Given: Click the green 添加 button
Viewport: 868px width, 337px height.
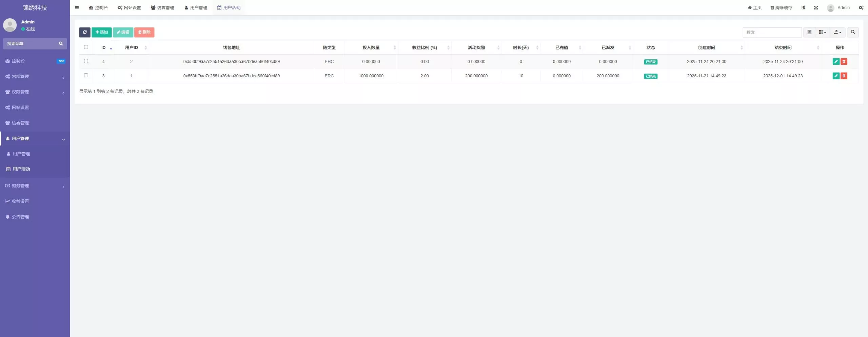Looking at the screenshot, I should pos(101,32).
